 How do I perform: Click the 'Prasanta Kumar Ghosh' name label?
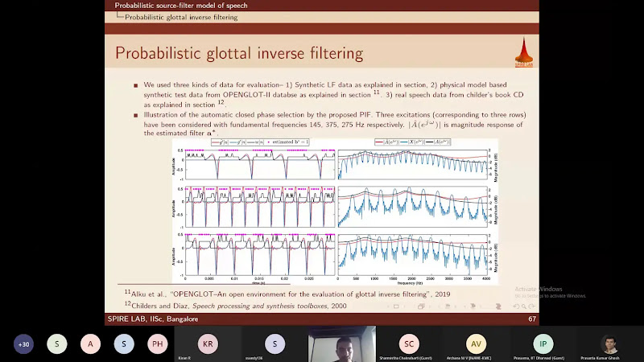point(600,358)
